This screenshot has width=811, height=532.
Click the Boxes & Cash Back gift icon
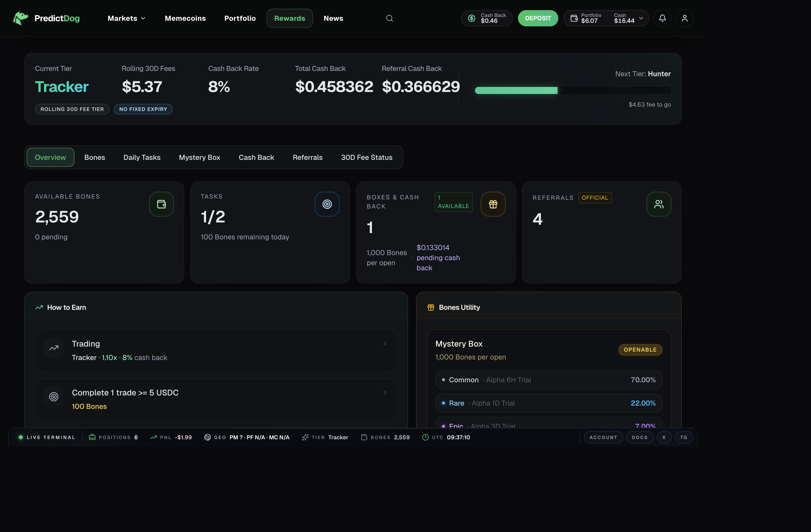[493, 204]
